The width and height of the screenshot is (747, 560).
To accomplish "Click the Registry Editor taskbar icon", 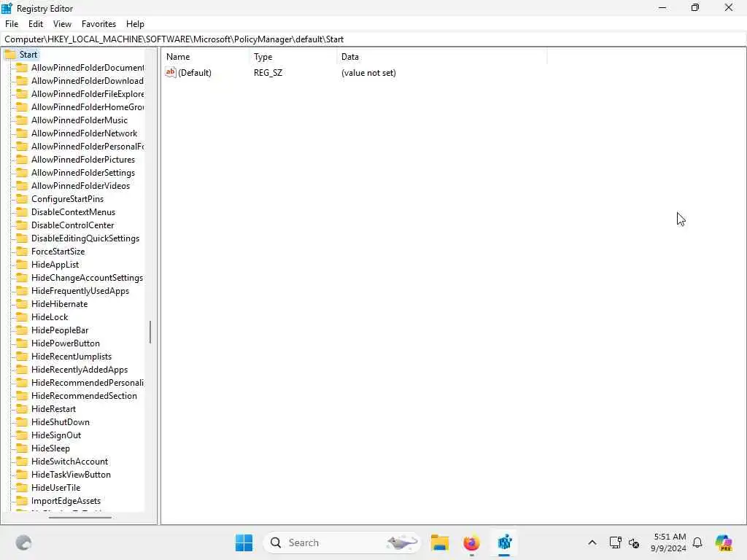I will [504, 542].
